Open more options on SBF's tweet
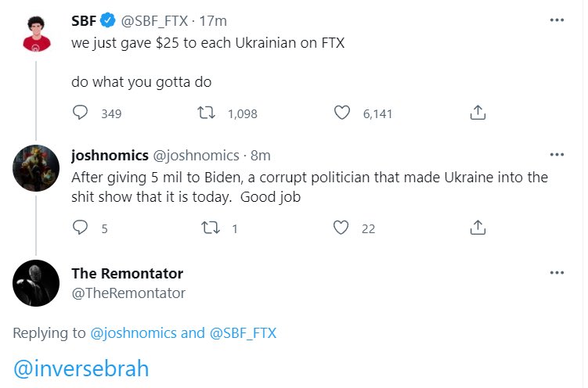The image size is (588, 388). pos(557,21)
